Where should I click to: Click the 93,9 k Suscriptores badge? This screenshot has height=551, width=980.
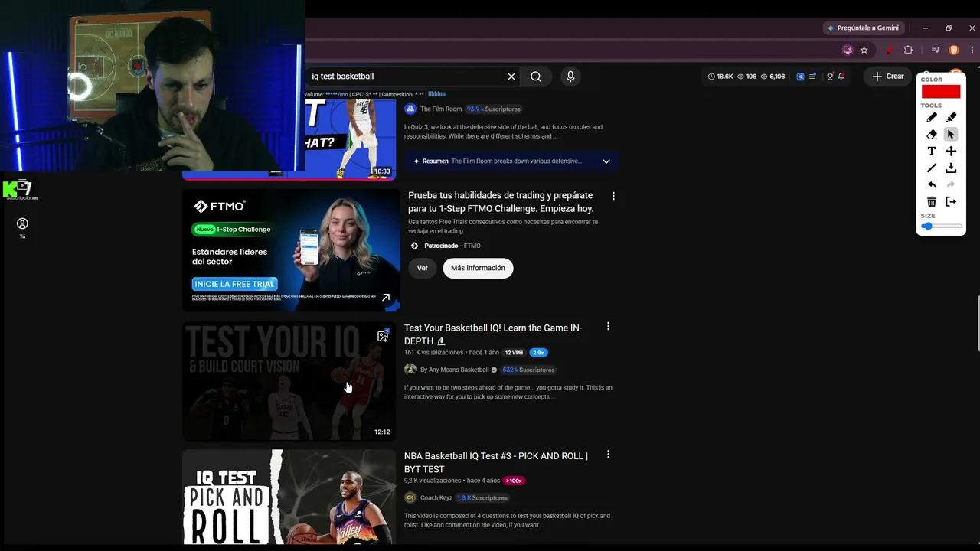tap(494, 109)
